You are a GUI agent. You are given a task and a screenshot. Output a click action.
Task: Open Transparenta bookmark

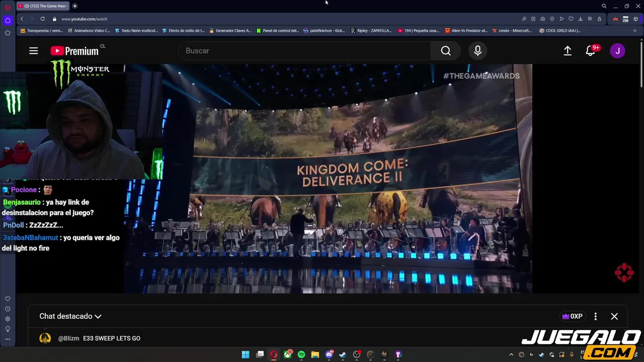point(41,31)
